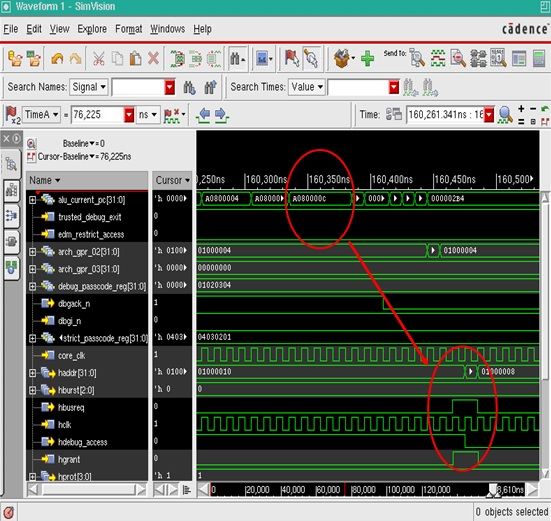Click the Undo arrow icon
551x521 pixels.
pos(58,58)
